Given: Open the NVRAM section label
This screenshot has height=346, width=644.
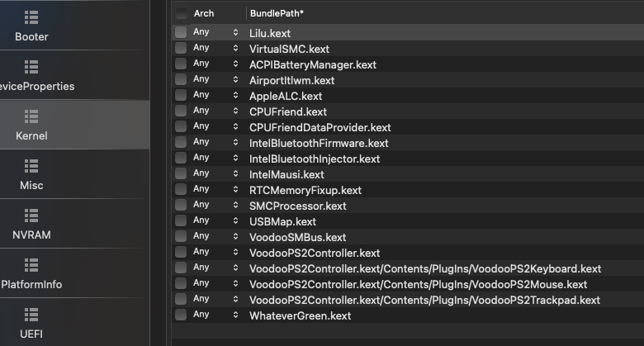Looking at the screenshot, I should (31, 235).
